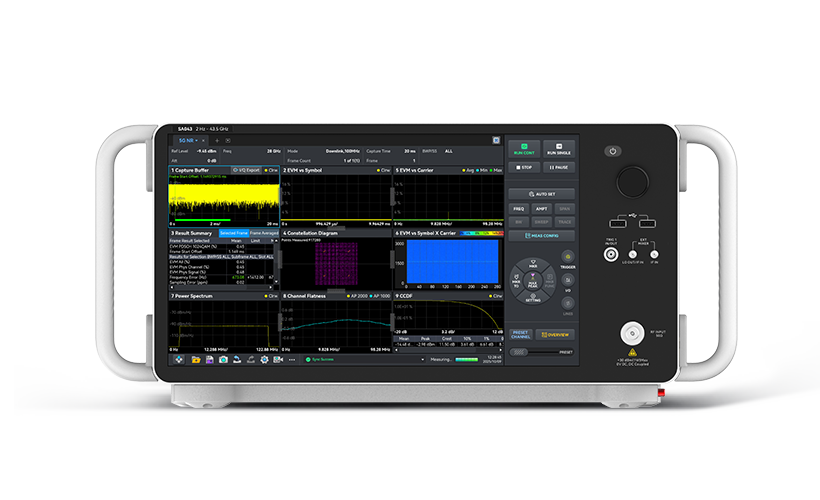Image resolution: width=820 pixels, height=500 pixels.
Task: Open settings gear icon in bottom toolbar
Action: point(264,360)
